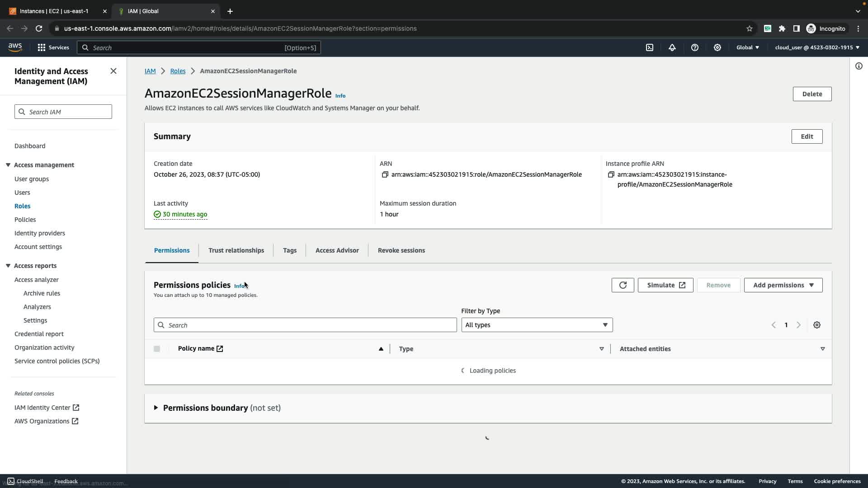
Task: Switch to the Trust relationships tab
Action: click(x=236, y=250)
